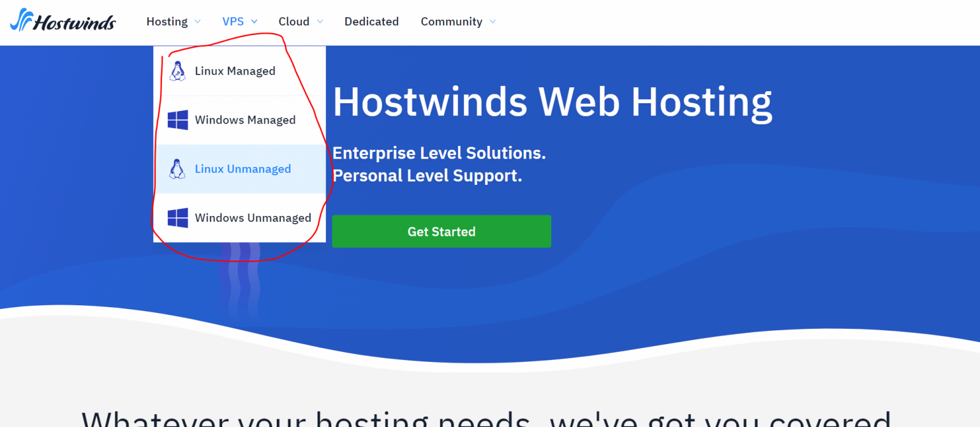The height and width of the screenshot is (427, 980).
Task: Select Linux Managed from VPS menu
Action: (240, 71)
